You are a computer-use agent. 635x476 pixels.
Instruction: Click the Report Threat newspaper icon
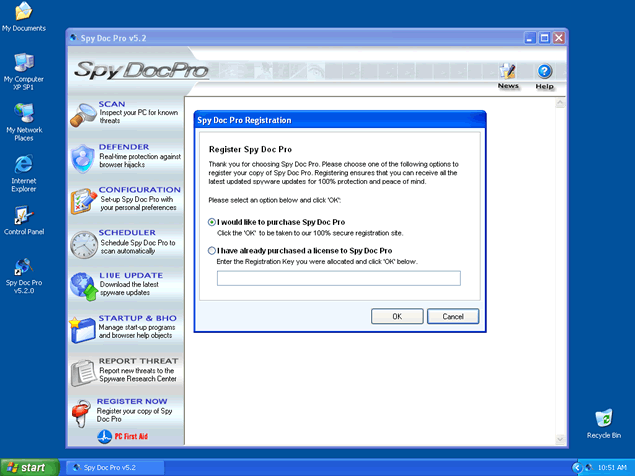(x=82, y=371)
